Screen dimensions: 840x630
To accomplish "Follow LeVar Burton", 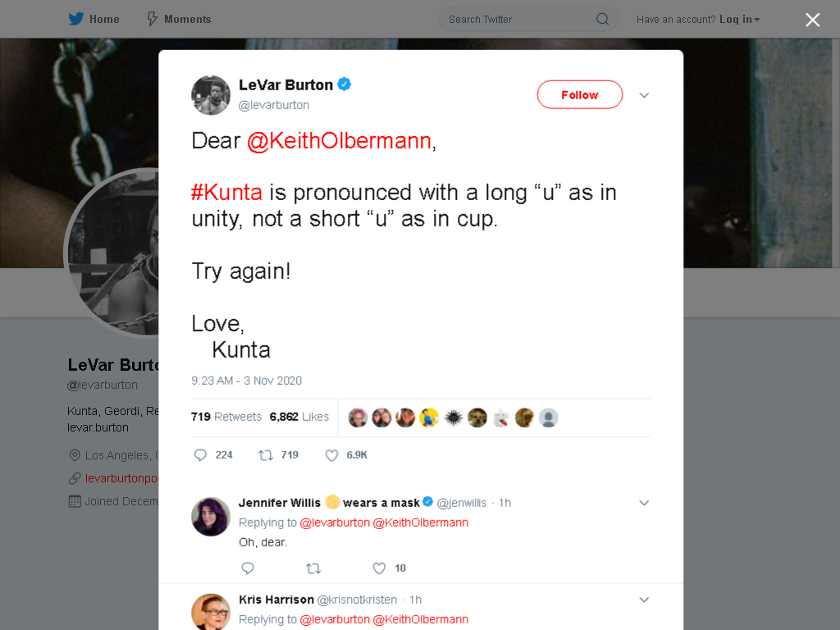I will click(x=580, y=95).
